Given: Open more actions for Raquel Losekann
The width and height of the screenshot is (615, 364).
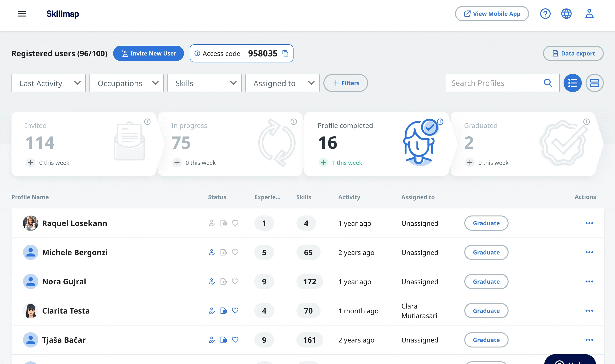Looking at the screenshot, I should pos(589,223).
